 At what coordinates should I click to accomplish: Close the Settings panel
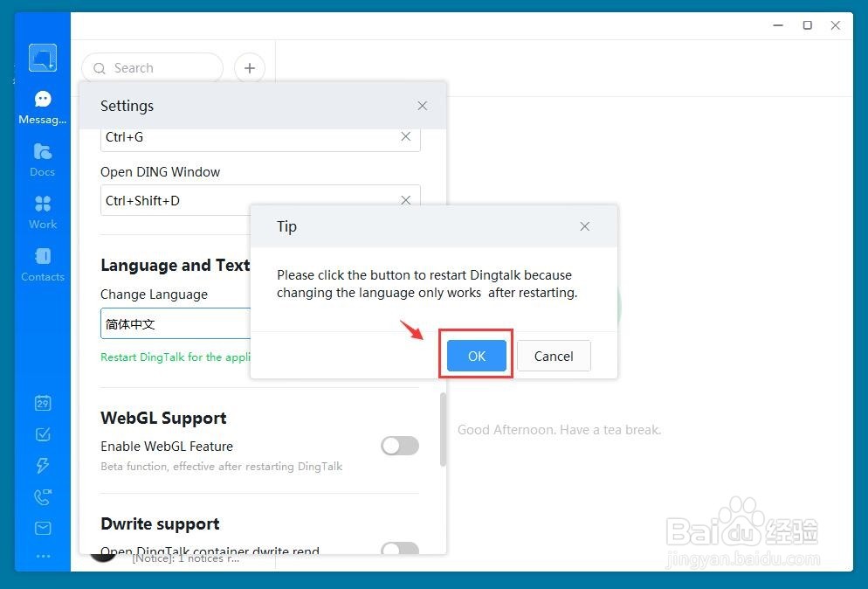[x=423, y=105]
